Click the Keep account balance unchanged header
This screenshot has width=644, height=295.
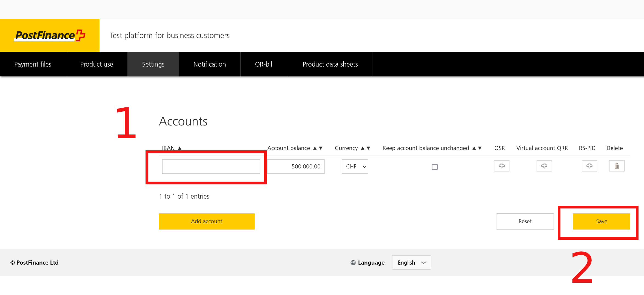click(x=426, y=148)
